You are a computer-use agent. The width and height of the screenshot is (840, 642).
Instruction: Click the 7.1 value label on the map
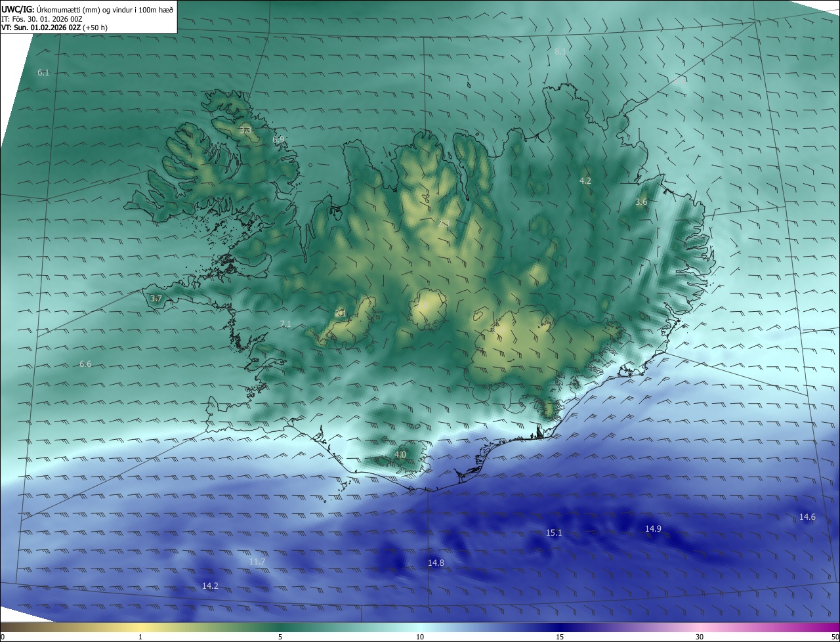click(x=285, y=324)
